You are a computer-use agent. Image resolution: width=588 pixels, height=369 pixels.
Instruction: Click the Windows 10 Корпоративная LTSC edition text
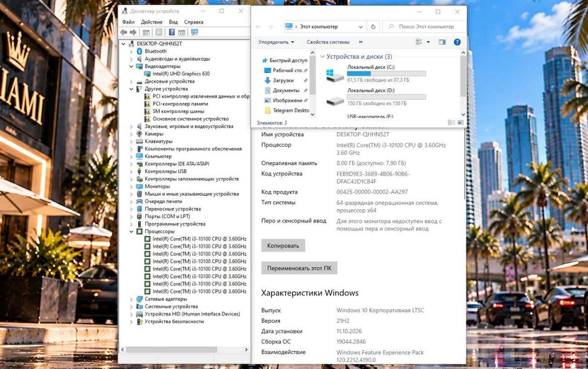click(380, 310)
